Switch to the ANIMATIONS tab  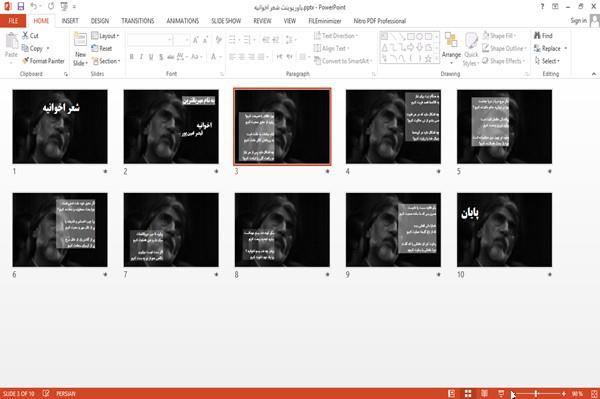(183, 21)
